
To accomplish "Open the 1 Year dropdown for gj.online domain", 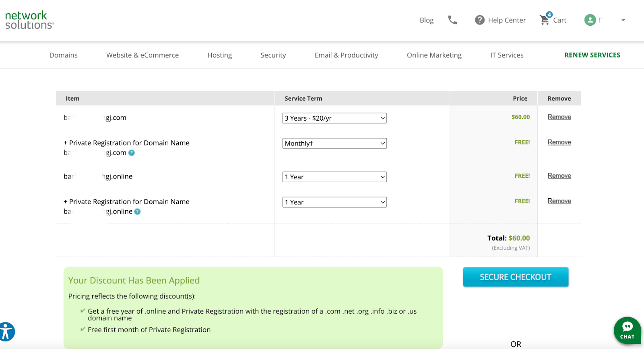I will pos(334,177).
